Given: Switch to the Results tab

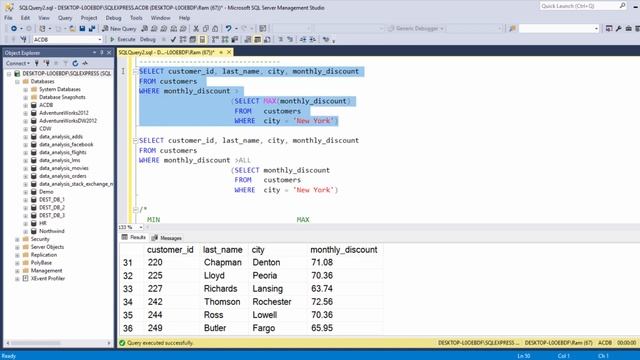Looking at the screenshot, I should (133, 238).
